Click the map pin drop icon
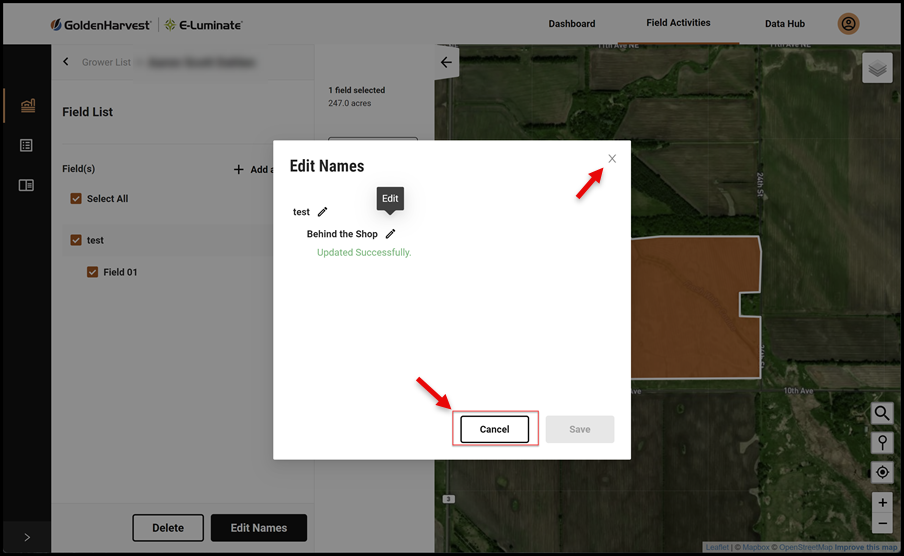Viewport: 904px width, 556px height. [x=882, y=443]
